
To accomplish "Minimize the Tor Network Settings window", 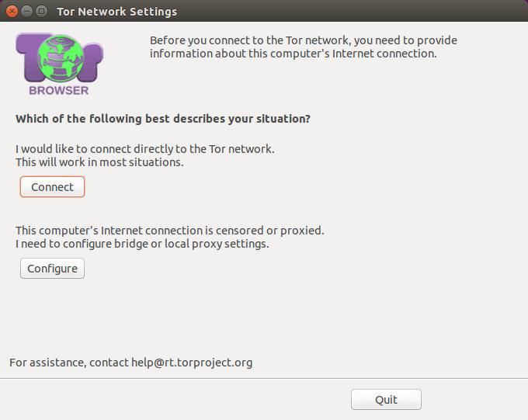I will pyautogui.click(x=26, y=11).
